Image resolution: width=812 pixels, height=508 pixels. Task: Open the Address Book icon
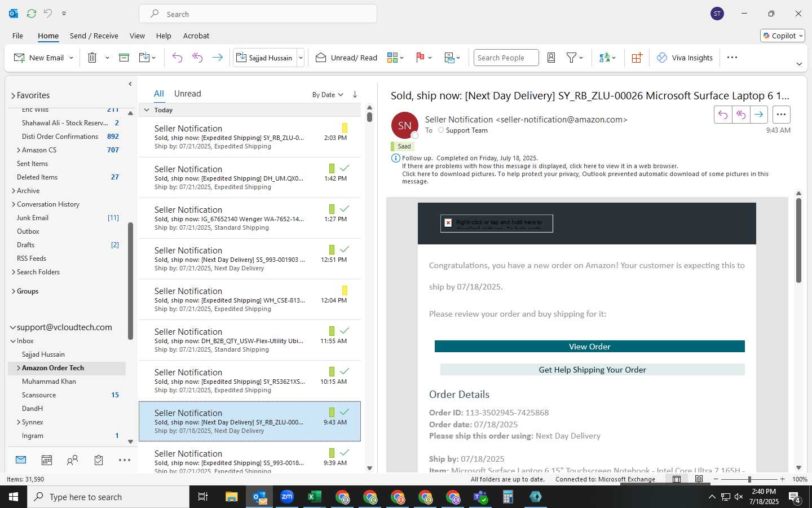551,58
